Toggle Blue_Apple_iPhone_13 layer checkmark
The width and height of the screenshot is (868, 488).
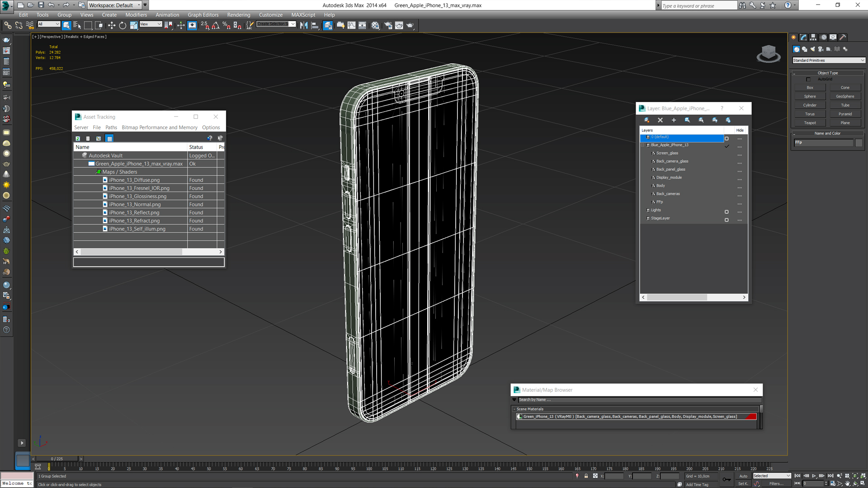click(x=726, y=146)
